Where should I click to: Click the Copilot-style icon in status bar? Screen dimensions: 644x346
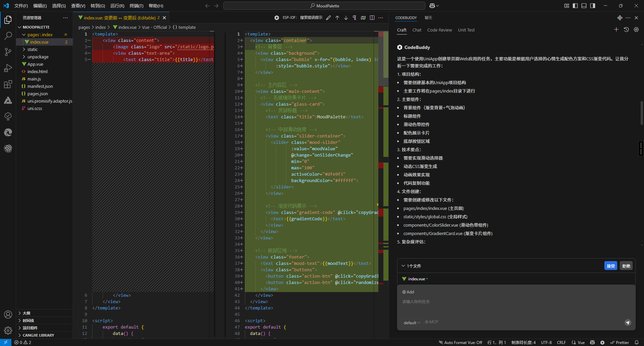click(592, 342)
